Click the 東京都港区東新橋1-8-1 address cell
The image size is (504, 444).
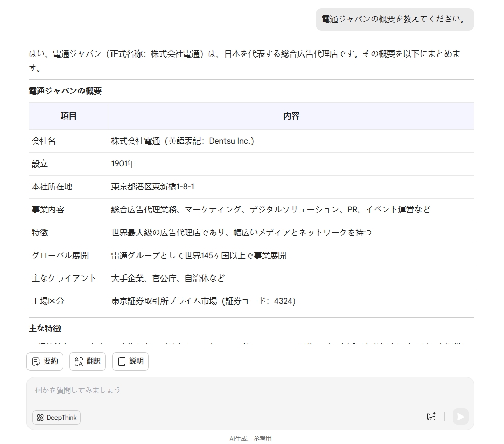[291, 187]
